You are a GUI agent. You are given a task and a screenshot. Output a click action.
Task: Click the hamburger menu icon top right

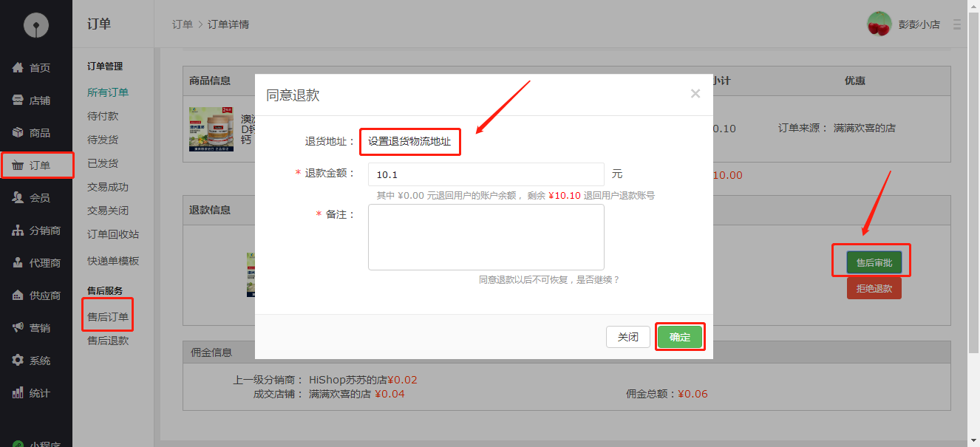(957, 24)
